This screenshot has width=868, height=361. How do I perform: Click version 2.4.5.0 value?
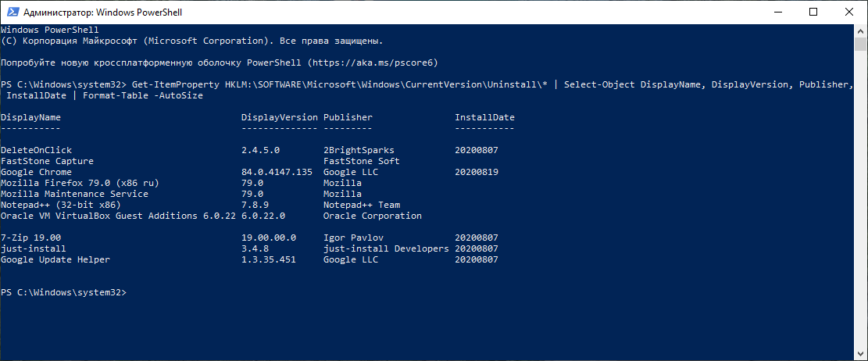point(261,150)
